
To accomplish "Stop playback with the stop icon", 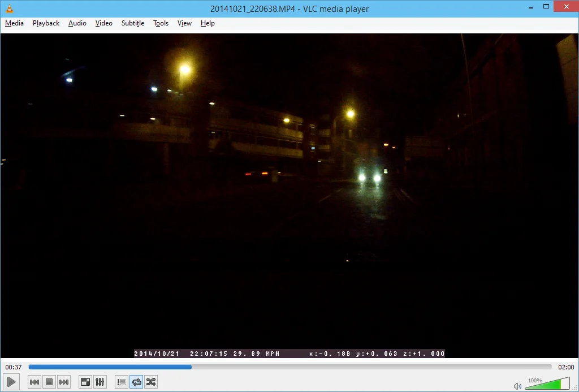I will (49, 382).
